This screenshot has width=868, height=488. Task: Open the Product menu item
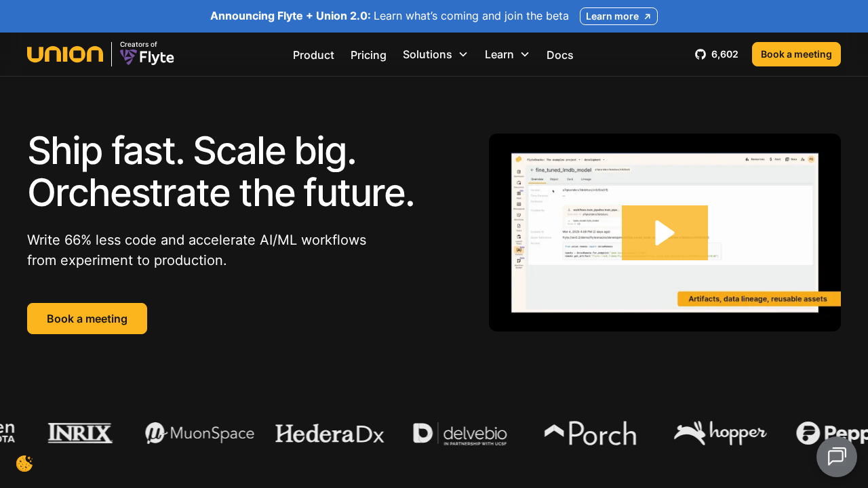tap(313, 55)
